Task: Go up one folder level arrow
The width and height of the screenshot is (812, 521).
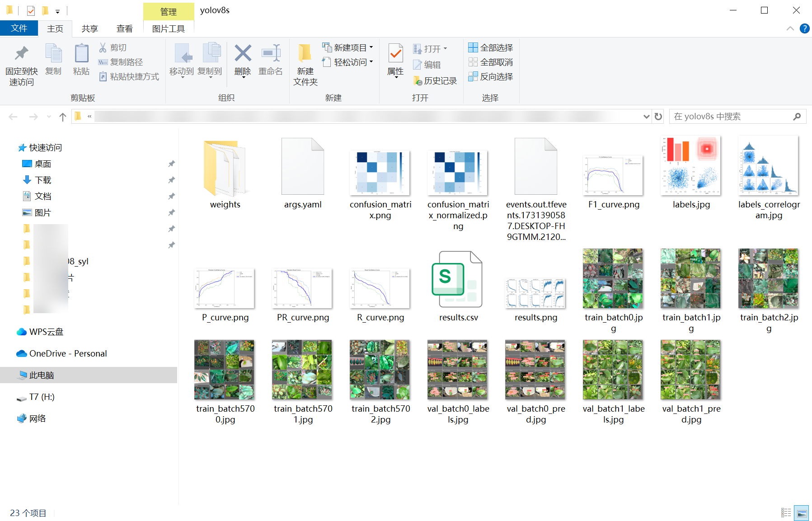Action: [x=63, y=117]
